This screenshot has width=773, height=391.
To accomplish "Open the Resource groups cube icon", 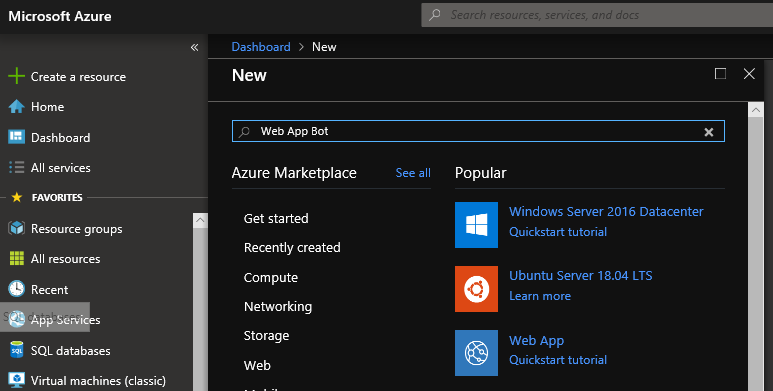I will click(x=16, y=228).
